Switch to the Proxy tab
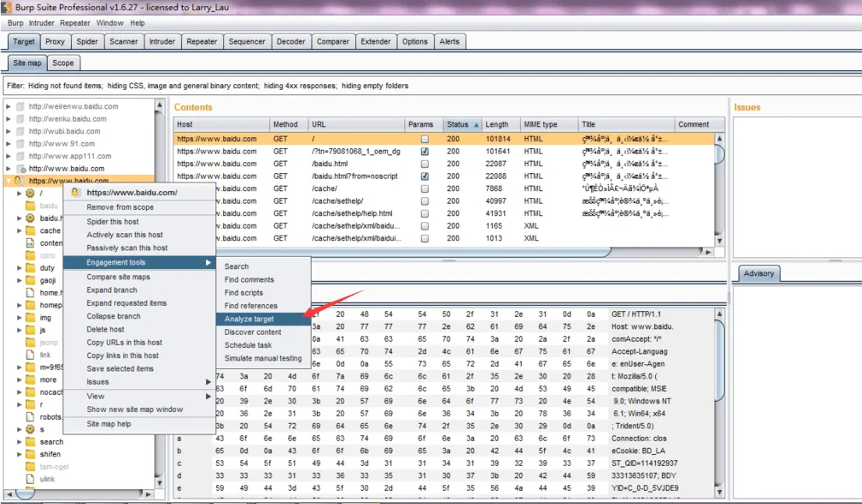Image resolution: width=862 pixels, height=504 pixels. pos(55,41)
